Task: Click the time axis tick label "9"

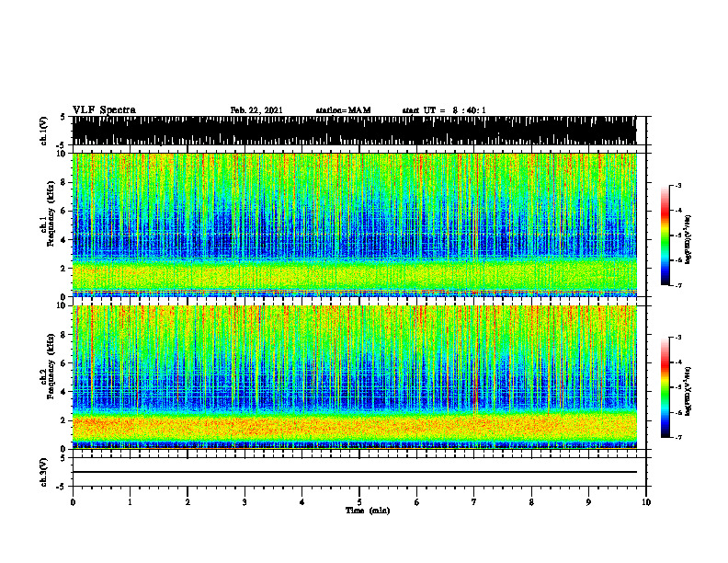Action: (x=588, y=502)
